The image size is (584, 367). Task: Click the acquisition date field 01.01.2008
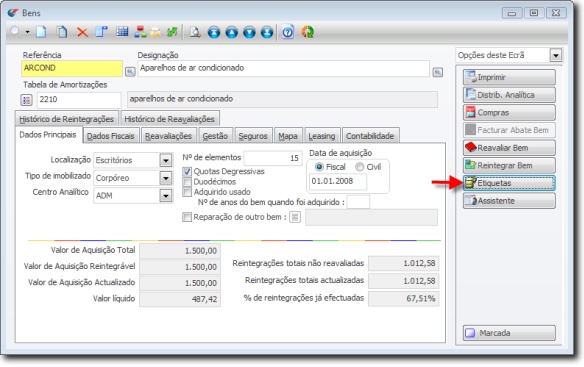click(x=338, y=181)
